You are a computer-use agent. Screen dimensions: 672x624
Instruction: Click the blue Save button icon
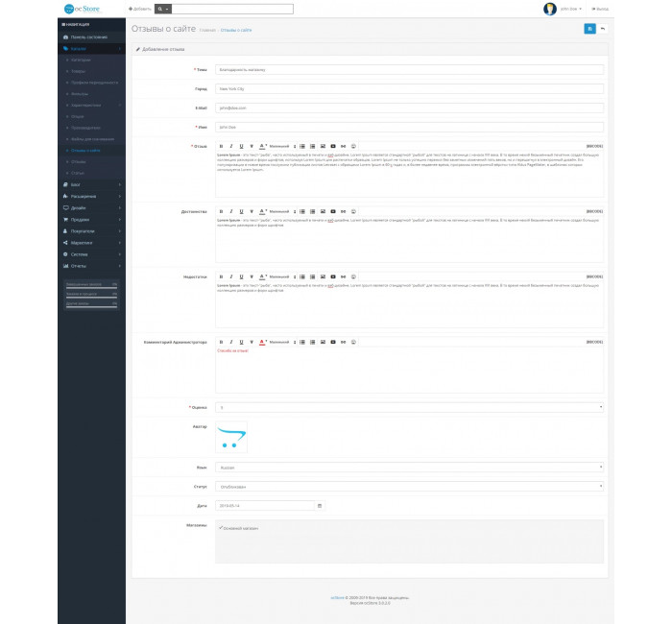click(589, 29)
